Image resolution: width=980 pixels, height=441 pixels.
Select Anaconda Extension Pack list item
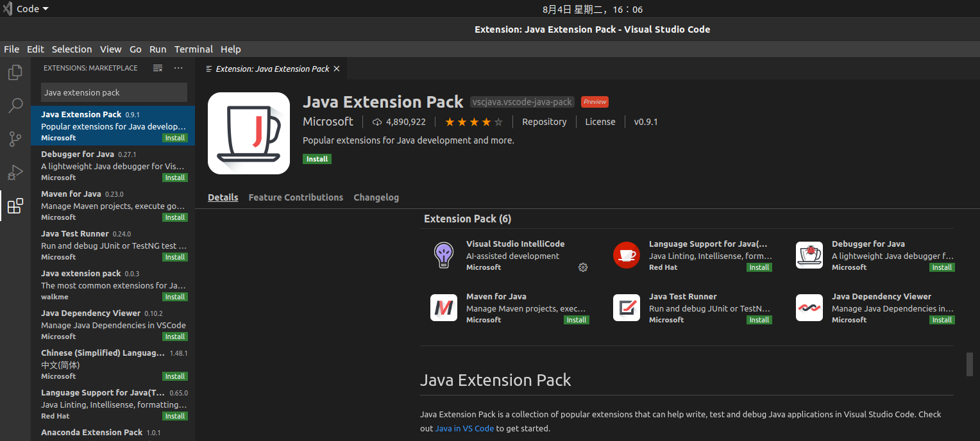[113, 433]
